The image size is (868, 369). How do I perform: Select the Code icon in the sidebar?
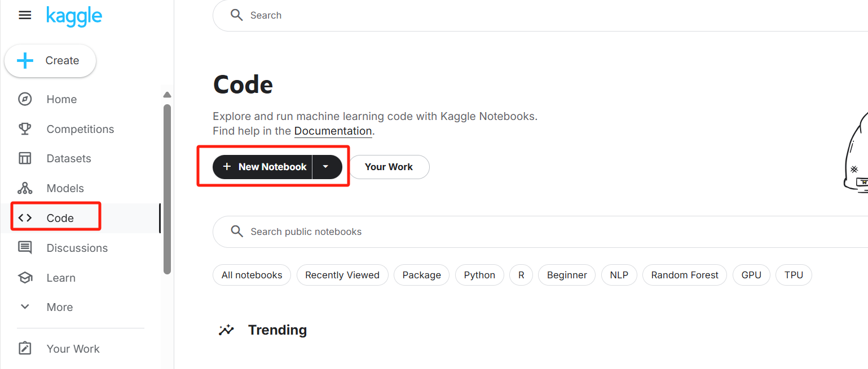point(25,217)
